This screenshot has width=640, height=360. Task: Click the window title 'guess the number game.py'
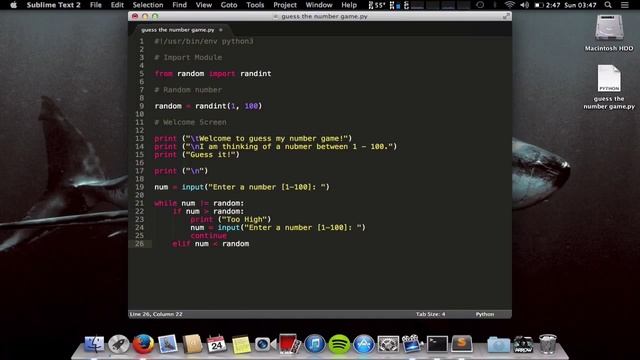point(324,16)
